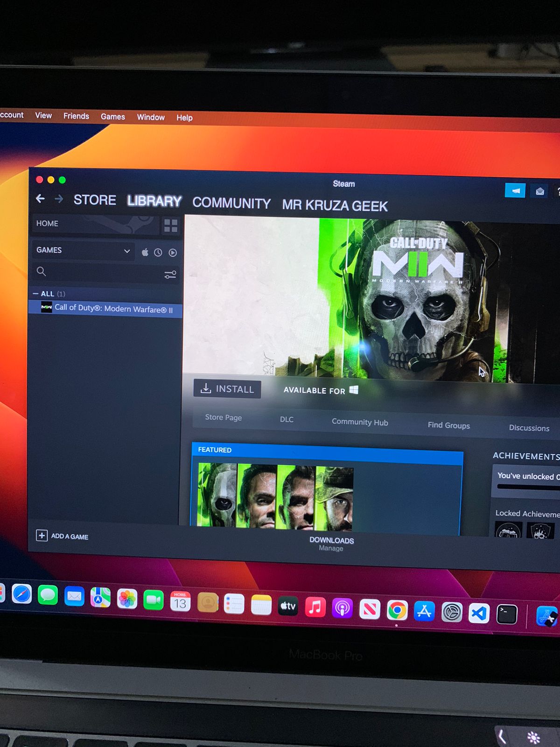Toggle the macOS-compatible games filter
560x747 pixels.
[145, 252]
